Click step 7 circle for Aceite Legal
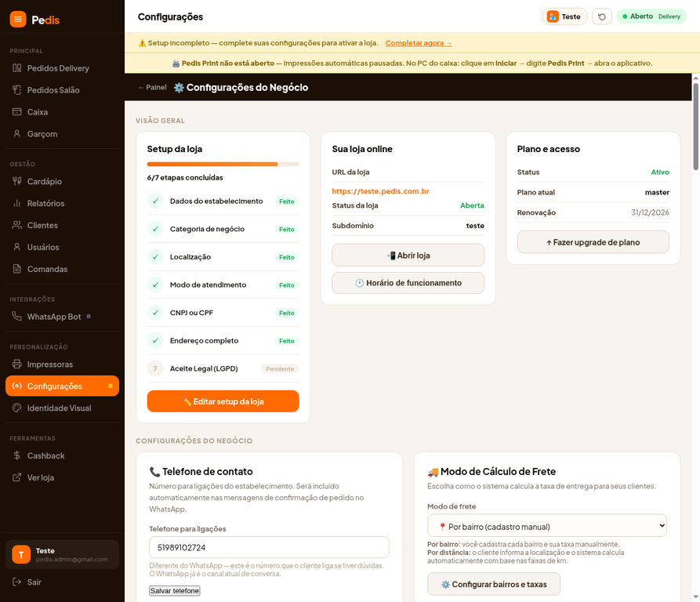Viewport: 700px width, 602px height. coord(155,368)
